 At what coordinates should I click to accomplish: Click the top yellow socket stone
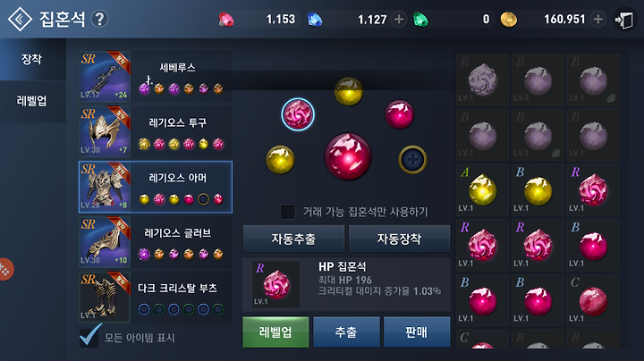pos(348,91)
